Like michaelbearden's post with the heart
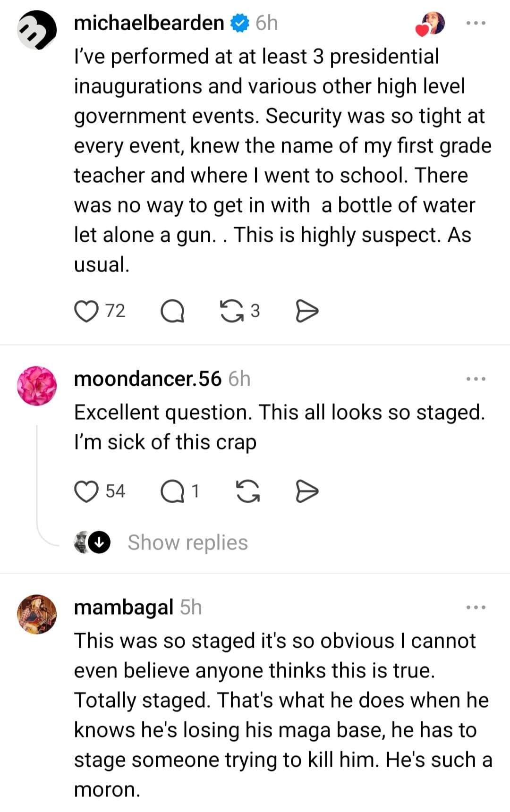This screenshot has width=510, height=812. pyautogui.click(x=86, y=312)
